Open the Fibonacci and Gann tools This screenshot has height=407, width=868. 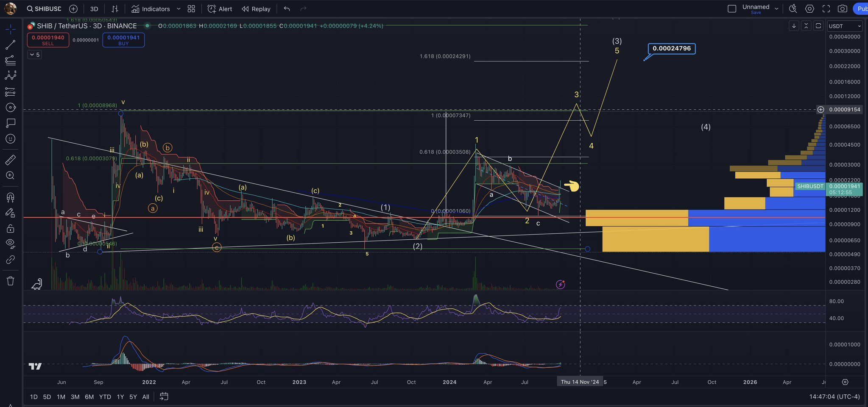pyautogui.click(x=11, y=60)
